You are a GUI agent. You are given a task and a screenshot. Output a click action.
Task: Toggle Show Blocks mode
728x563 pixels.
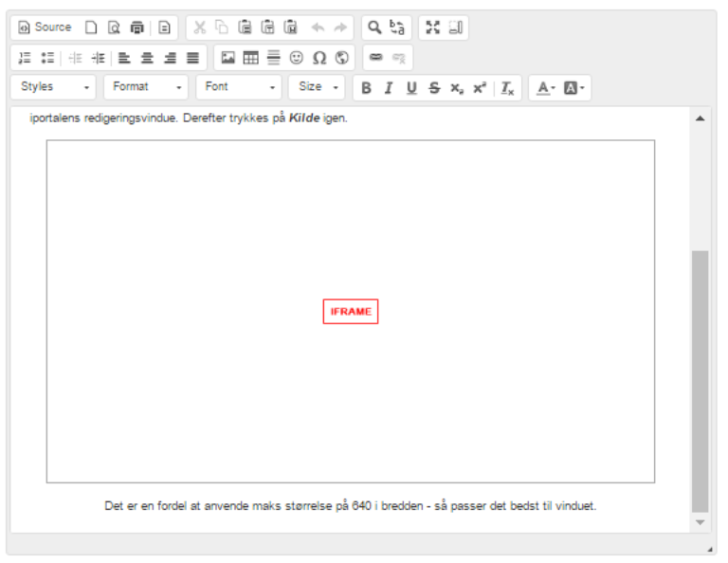click(455, 27)
